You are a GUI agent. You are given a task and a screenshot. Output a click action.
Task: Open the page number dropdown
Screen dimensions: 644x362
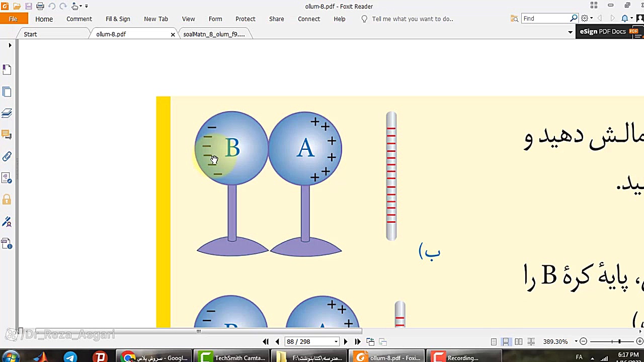pos(336,342)
